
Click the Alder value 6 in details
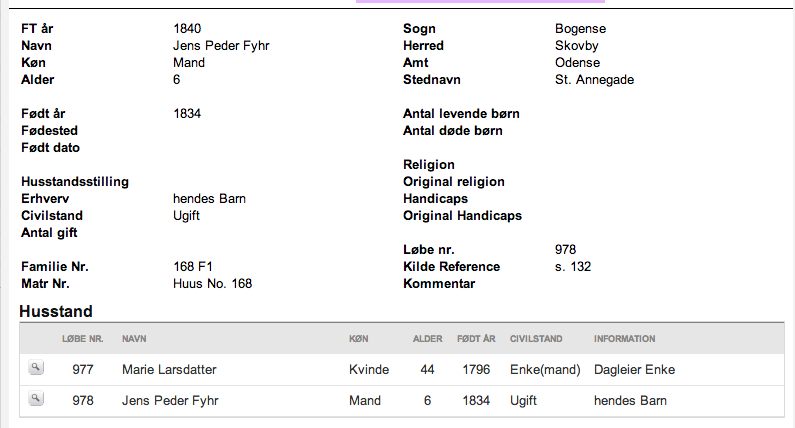click(176, 80)
